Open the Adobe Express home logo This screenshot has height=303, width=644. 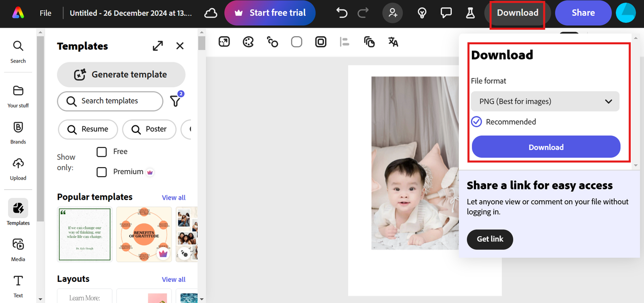(18, 13)
